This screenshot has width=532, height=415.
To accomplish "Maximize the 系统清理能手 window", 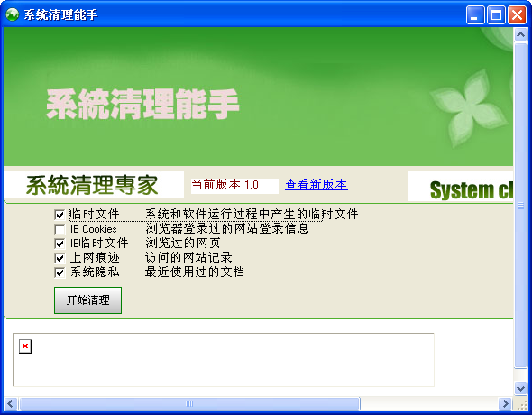I will tap(496, 15).
